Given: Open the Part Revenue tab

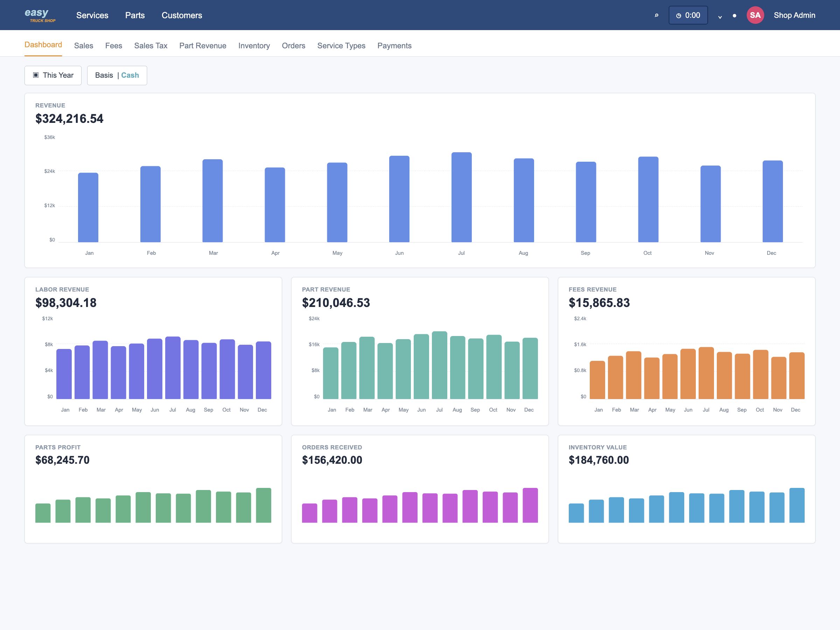Looking at the screenshot, I should click(x=203, y=45).
